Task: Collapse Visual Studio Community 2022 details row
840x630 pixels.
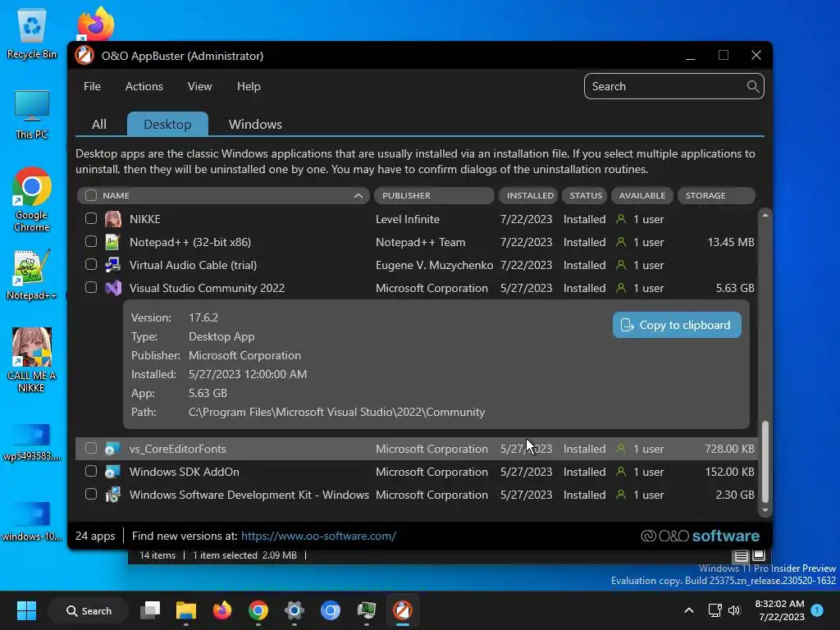Action: tap(416, 288)
